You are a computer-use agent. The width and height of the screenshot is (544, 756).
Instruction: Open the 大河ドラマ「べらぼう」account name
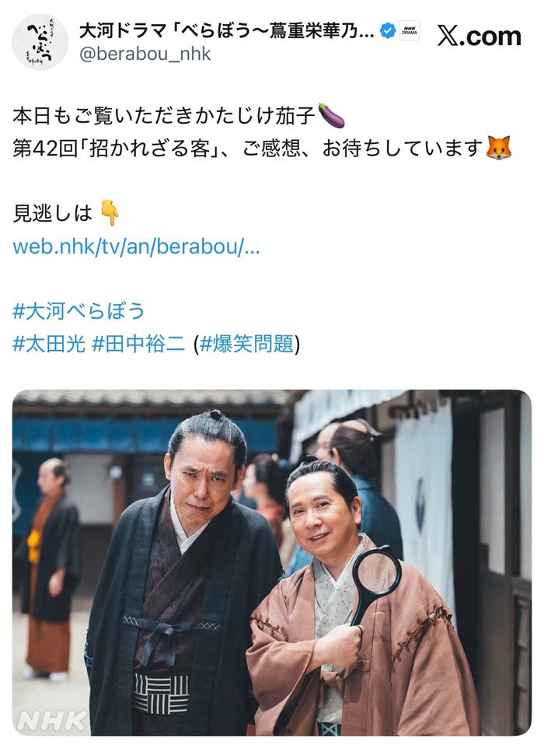(226, 31)
